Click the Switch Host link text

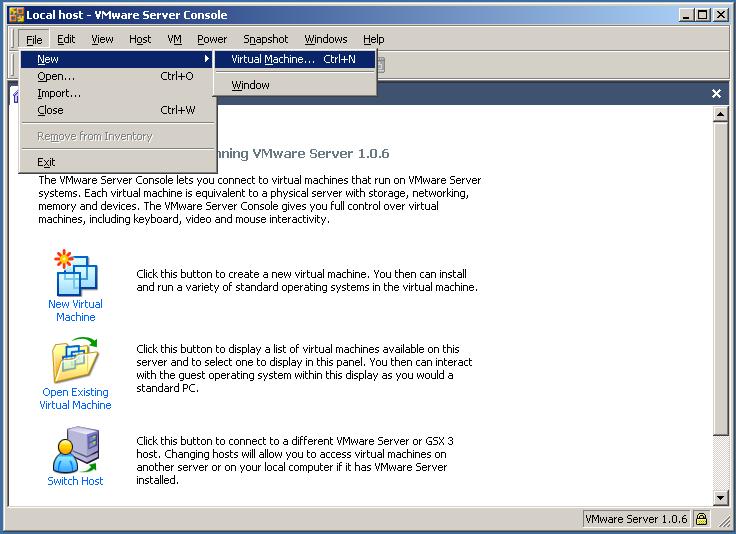point(75,481)
